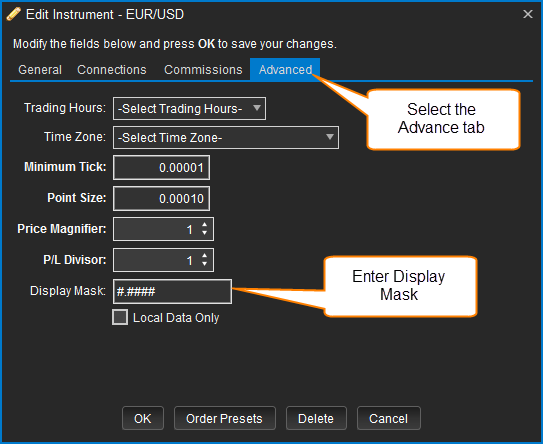This screenshot has height=444, width=543.
Task: Click the Minimum Tick field
Action: pos(161,168)
